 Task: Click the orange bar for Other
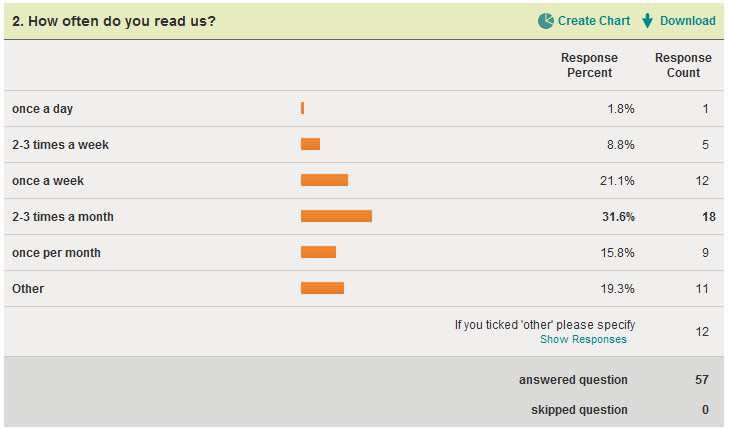[x=322, y=288]
